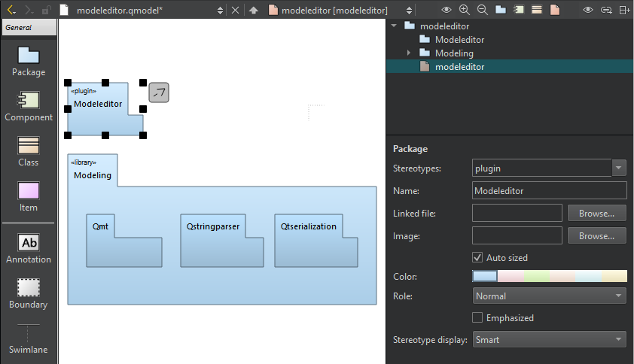The height and width of the screenshot is (364, 634).
Task: Open the Stereotypes dropdown
Action: pyautogui.click(x=619, y=168)
